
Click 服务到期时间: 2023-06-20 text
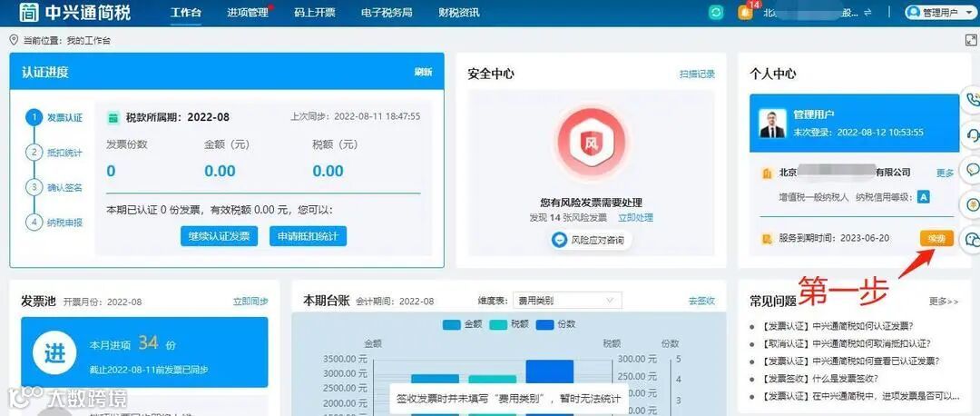pos(834,238)
